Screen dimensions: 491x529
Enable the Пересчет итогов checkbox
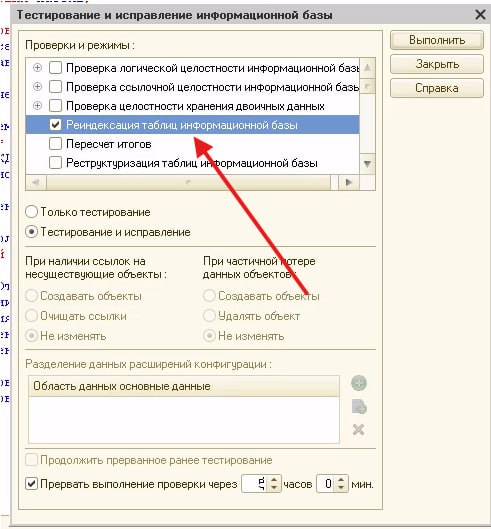55,144
